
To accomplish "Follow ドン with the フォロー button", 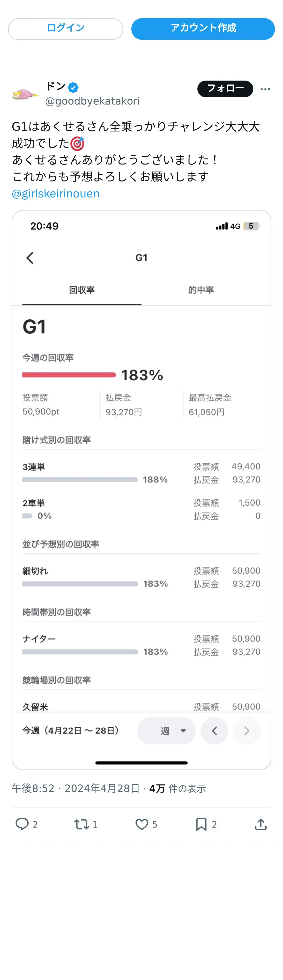I will [x=225, y=89].
